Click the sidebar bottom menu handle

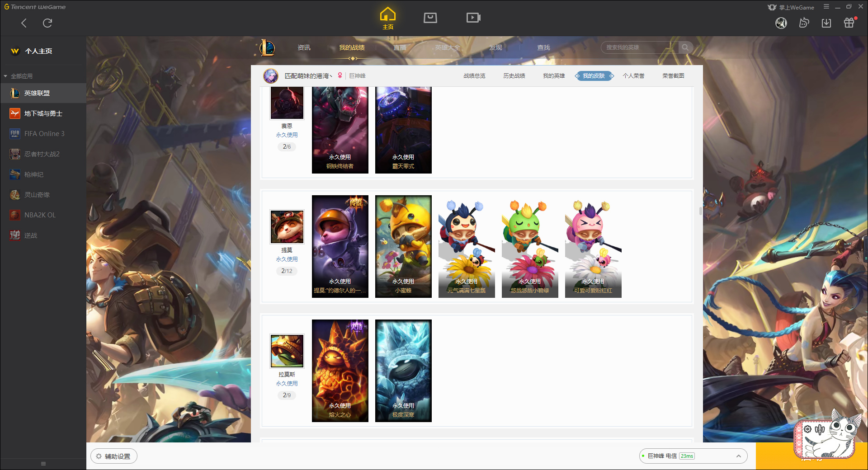click(x=43, y=464)
